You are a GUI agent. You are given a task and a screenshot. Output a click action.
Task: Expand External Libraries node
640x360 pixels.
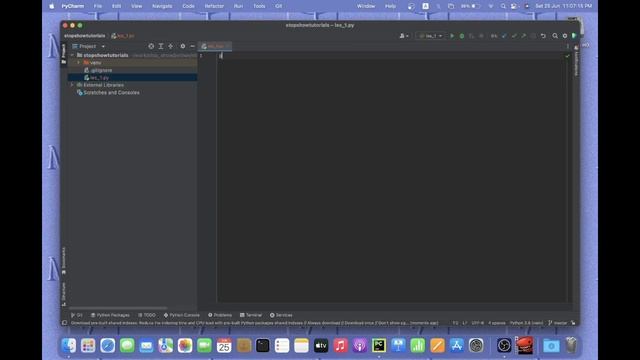72,85
